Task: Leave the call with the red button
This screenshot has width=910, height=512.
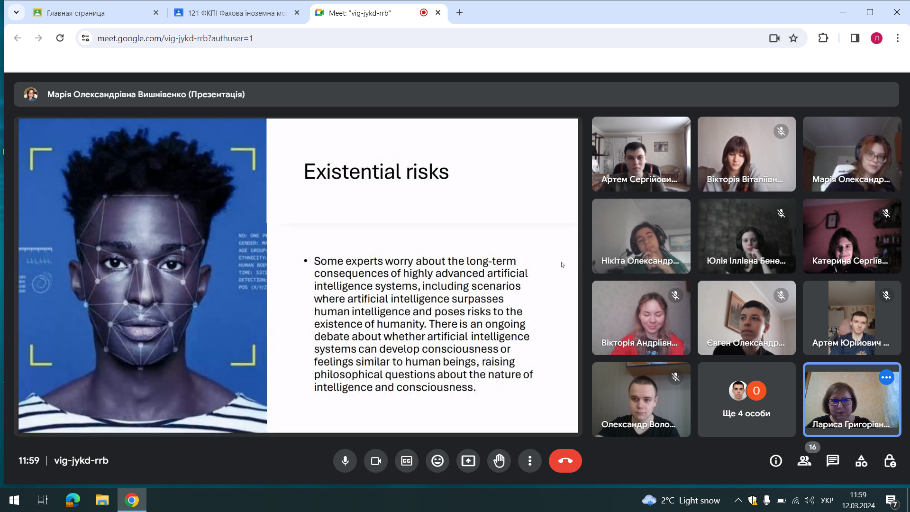Action: 565,460
